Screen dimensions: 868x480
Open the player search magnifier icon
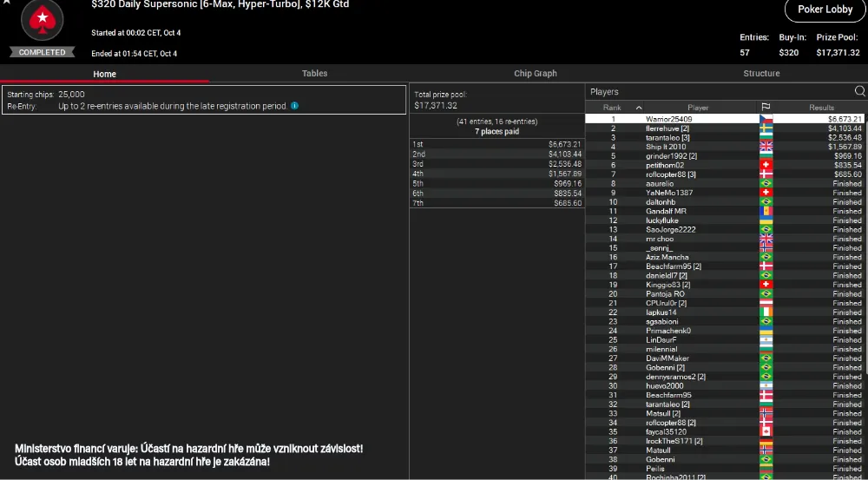tap(859, 91)
